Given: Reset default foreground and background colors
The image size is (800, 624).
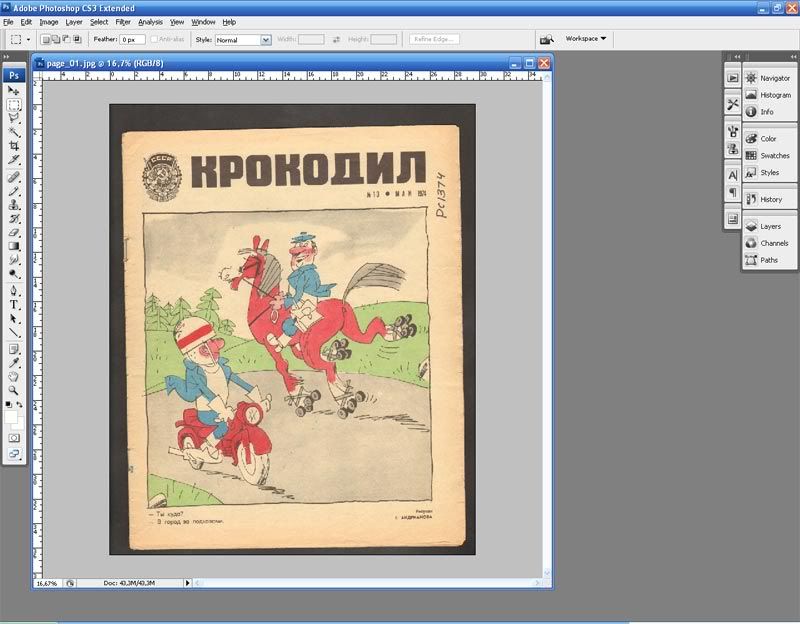Looking at the screenshot, I should click(8, 405).
